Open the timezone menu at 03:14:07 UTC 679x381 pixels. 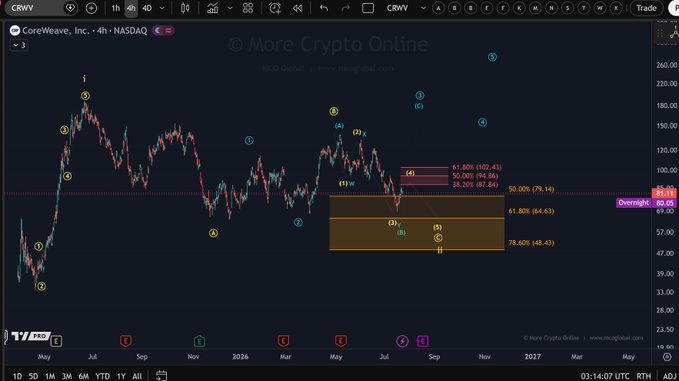605,376
